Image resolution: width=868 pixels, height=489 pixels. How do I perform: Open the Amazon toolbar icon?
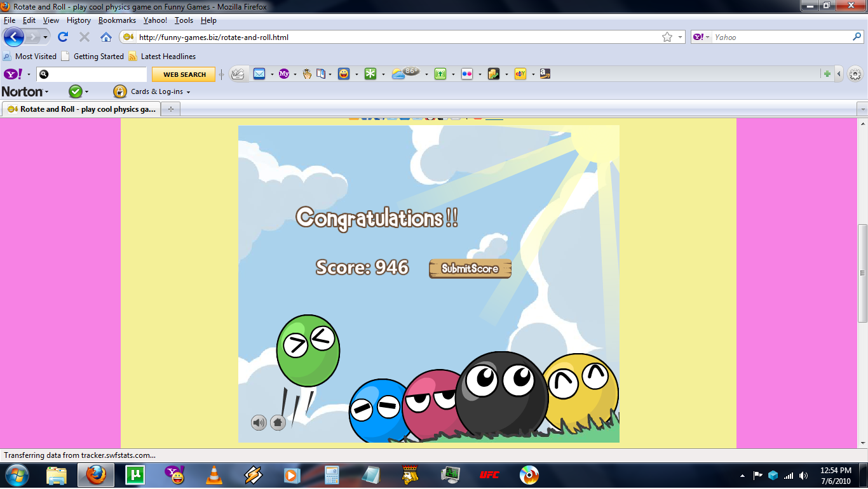tap(545, 74)
